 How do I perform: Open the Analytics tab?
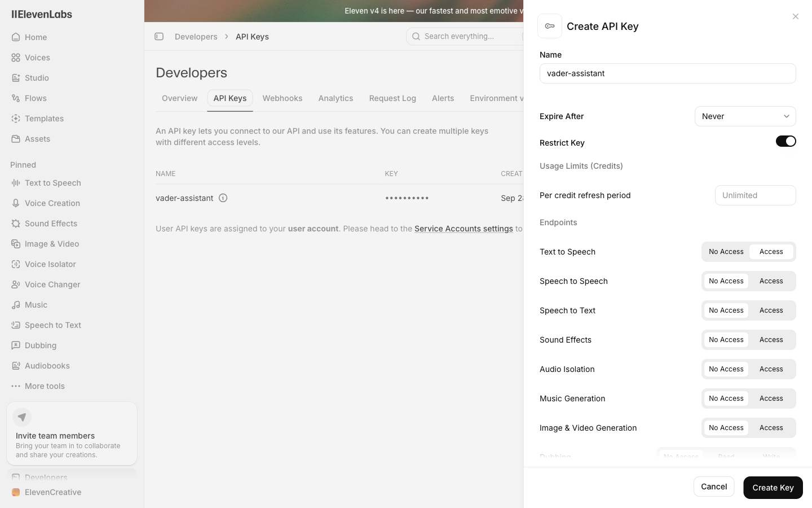336,98
